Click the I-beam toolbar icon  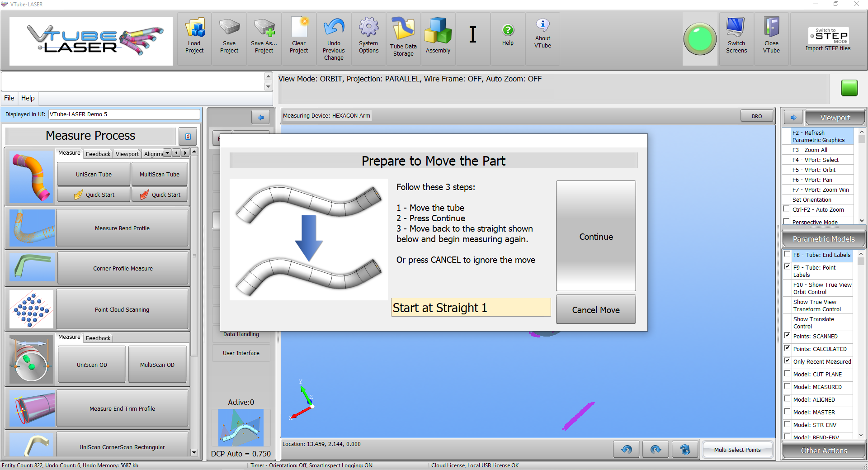click(473, 34)
